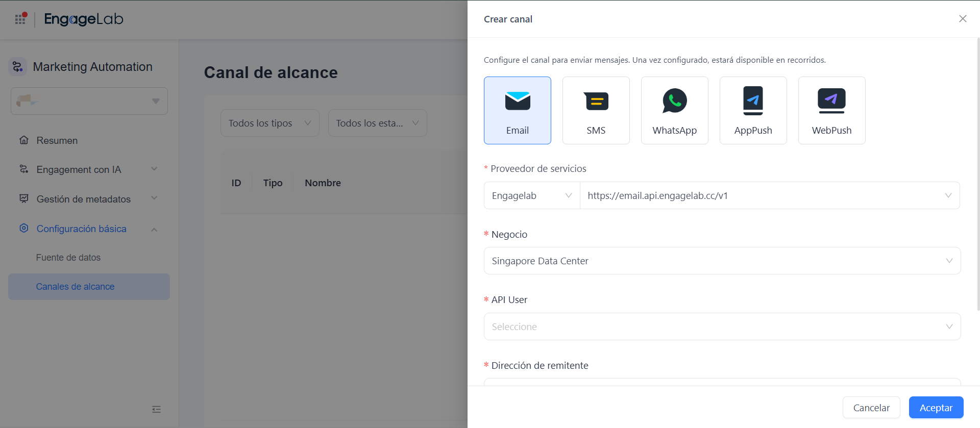Open Fuente de datos menu item
Viewport: 980px width, 428px height.
pos(68,258)
